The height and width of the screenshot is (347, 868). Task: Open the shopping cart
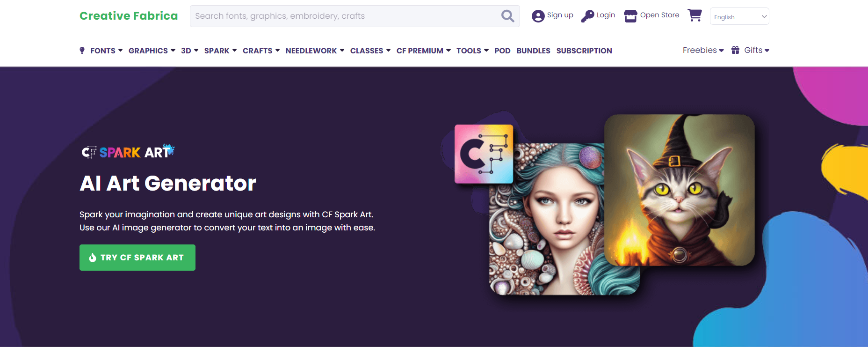(694, 15)
